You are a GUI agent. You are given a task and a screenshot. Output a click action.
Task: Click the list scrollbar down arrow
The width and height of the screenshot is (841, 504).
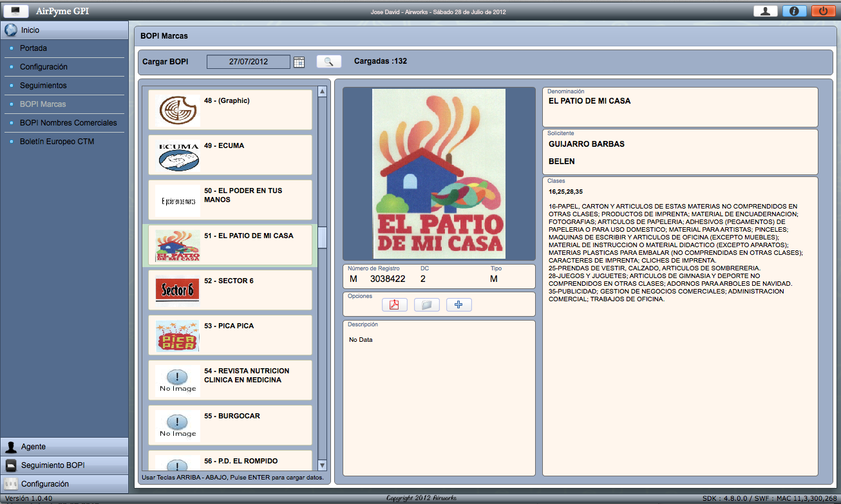coord(323,465)
